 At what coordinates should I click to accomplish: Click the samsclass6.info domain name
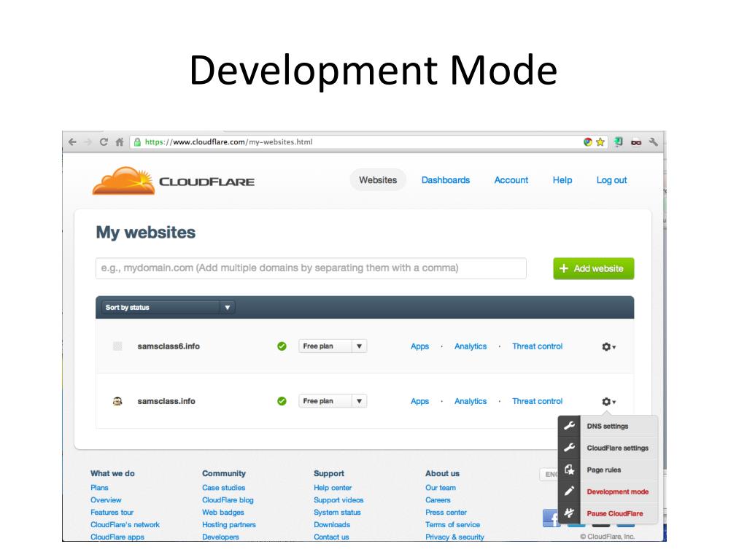[169, 346]
